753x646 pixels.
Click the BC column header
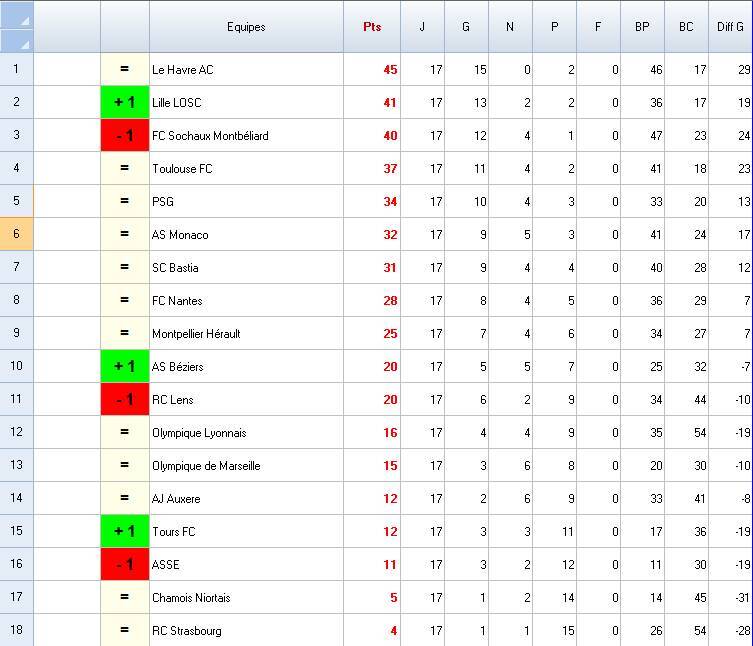686,27
